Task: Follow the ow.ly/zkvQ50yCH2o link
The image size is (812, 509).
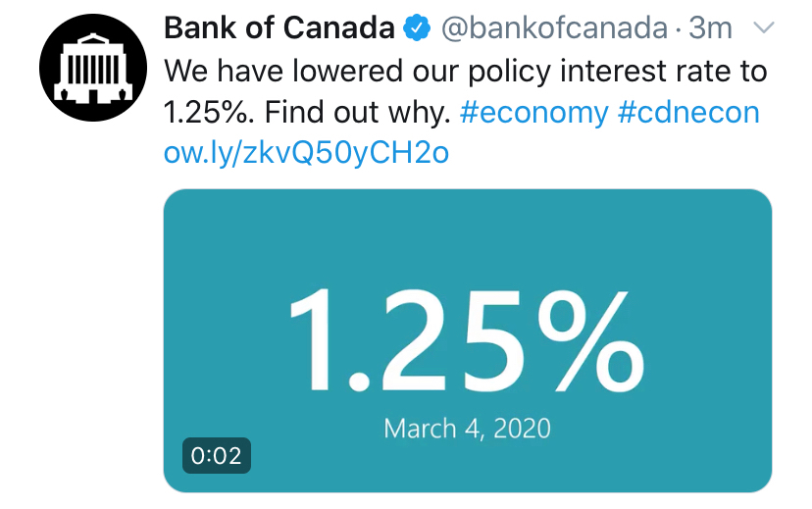Action: (x=306, y=153)
